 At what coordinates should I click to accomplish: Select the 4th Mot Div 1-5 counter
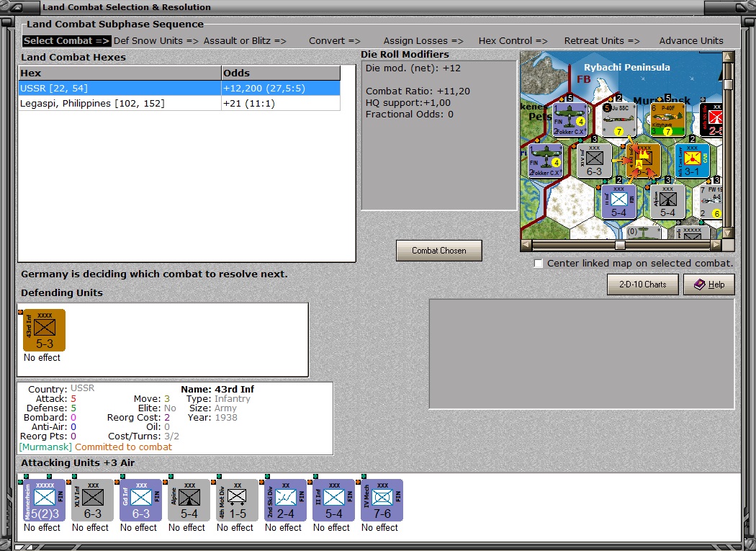click(237, 500)
